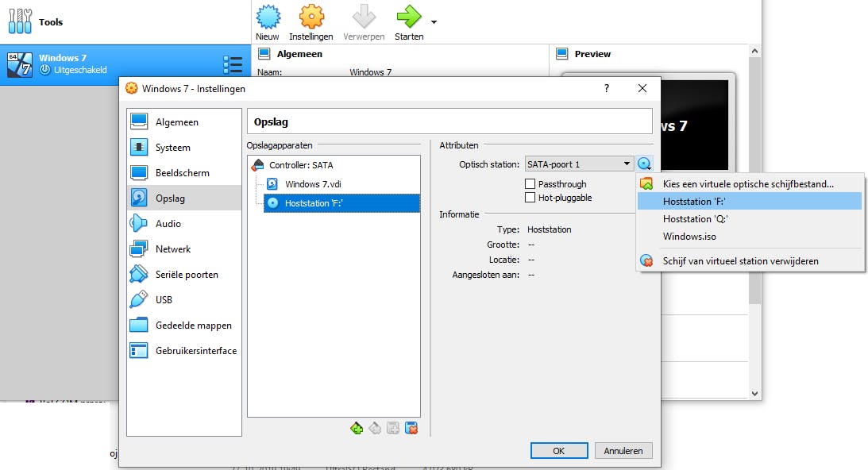Open the Seriële poorten settings category
This screenshot has width=868, height=470.
(183, 275)
